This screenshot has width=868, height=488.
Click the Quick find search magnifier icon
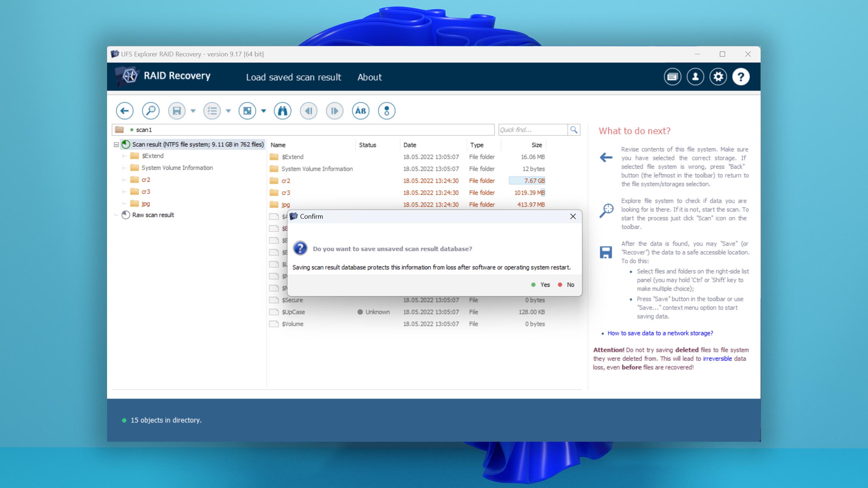pos(574,130)
